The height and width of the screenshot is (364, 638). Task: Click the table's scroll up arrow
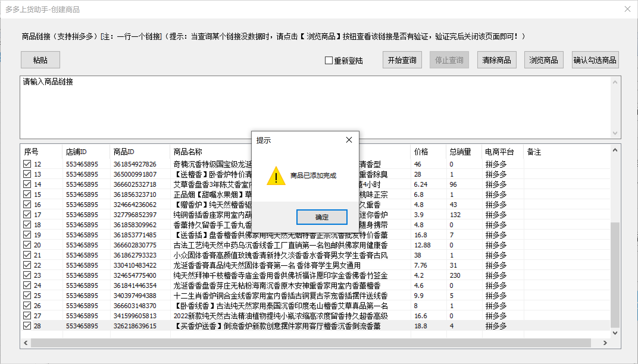pyautogui.click(x=615, y=150)
